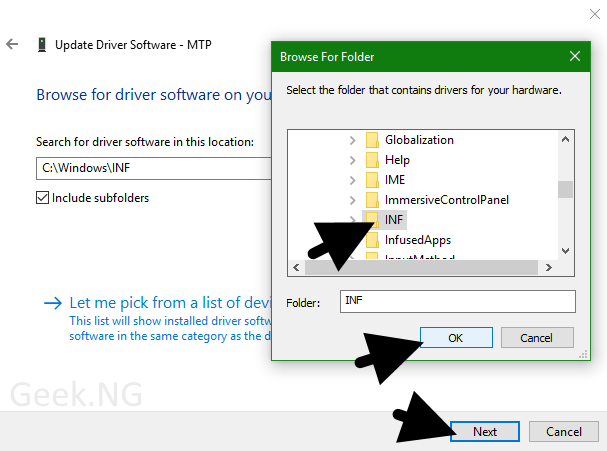Click the IME folder icon

(372, 180)
